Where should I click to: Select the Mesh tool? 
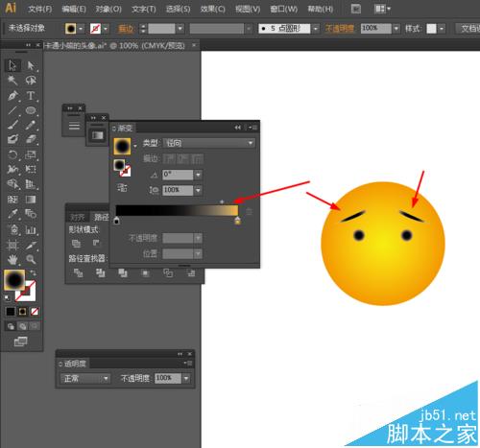click(x=12, y=200)
